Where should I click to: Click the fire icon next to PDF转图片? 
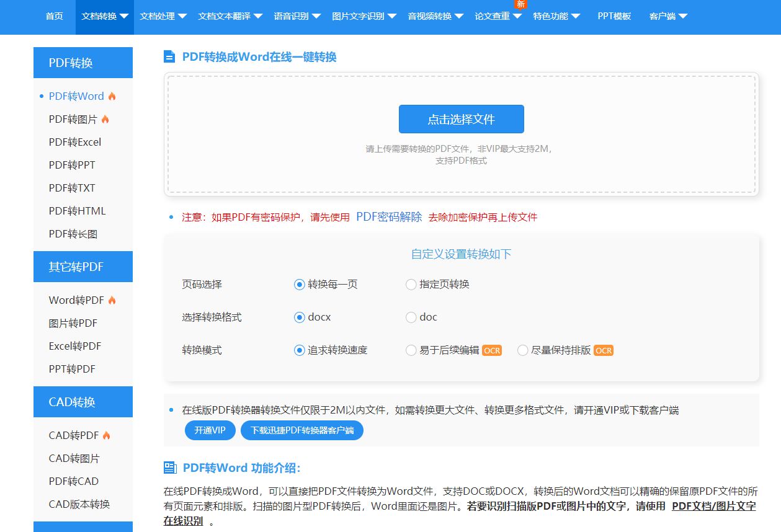106,118
